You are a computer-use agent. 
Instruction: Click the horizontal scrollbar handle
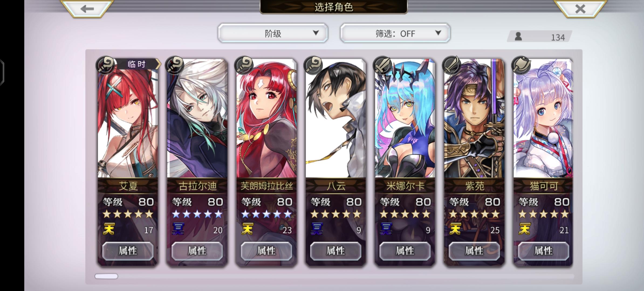click(106, 276)
